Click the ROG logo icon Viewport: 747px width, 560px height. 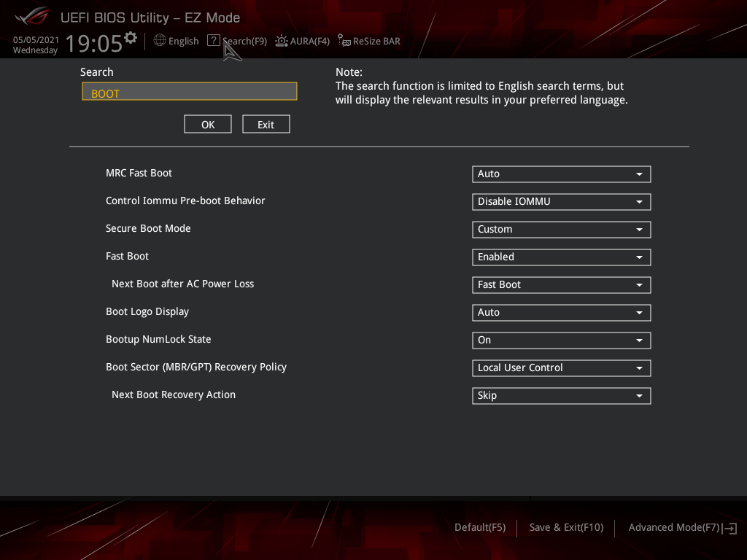point(31,17)
